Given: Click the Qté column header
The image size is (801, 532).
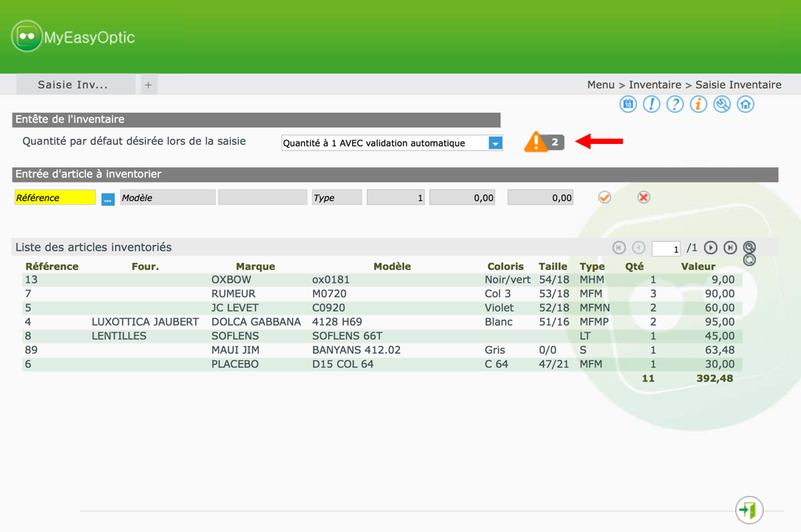Looking at the screenshot, I should click(634, 267).
